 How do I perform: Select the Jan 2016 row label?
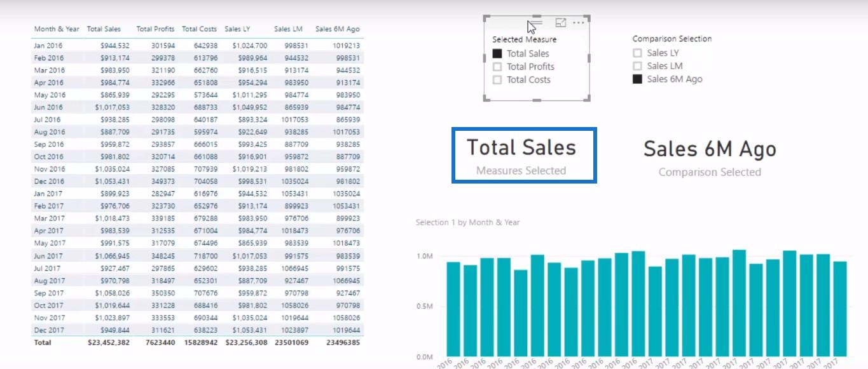[x=48, y=46]
